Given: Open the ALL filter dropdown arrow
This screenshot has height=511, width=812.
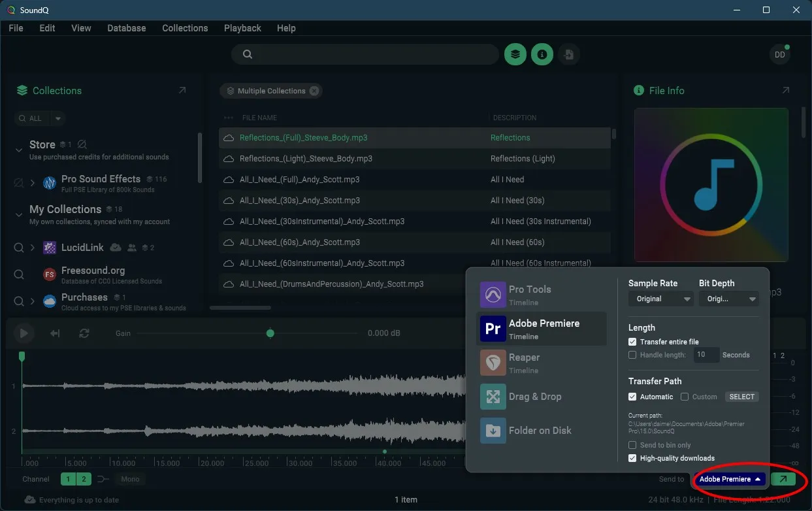Looking at the screenshot, I should click(58, 118).
